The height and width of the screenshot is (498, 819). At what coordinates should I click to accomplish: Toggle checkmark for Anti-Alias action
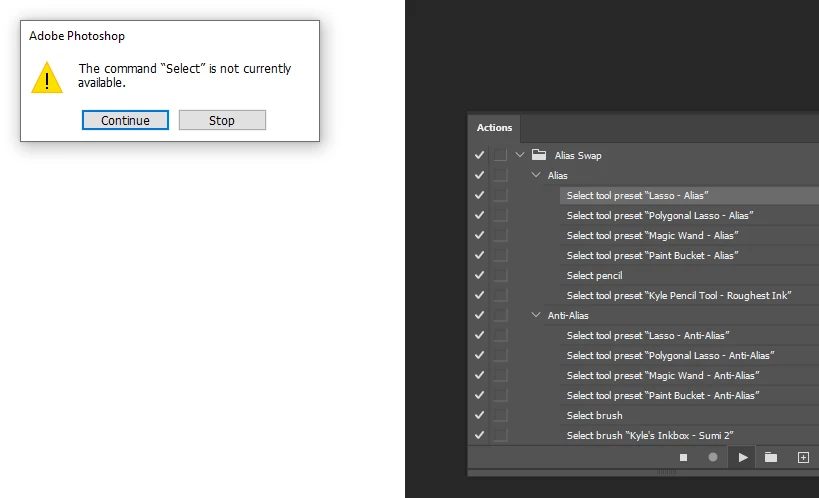[479, 315]
